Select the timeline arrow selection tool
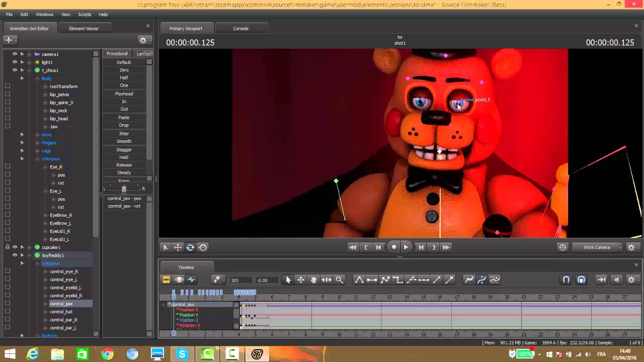Image resolution: width=644 pixels, height=362 pixels. tap(288, 280)
